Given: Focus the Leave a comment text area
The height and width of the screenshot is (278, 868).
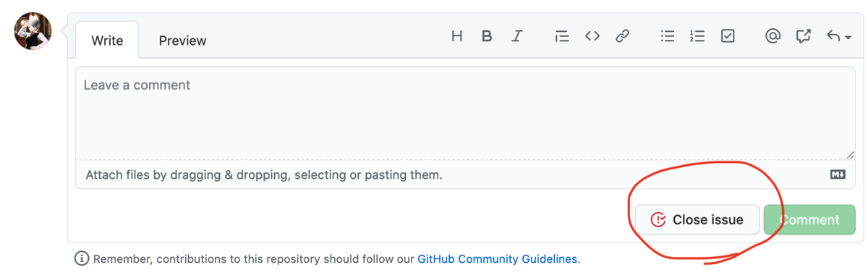Looking at the screenshot, I should tap(465, 113).
